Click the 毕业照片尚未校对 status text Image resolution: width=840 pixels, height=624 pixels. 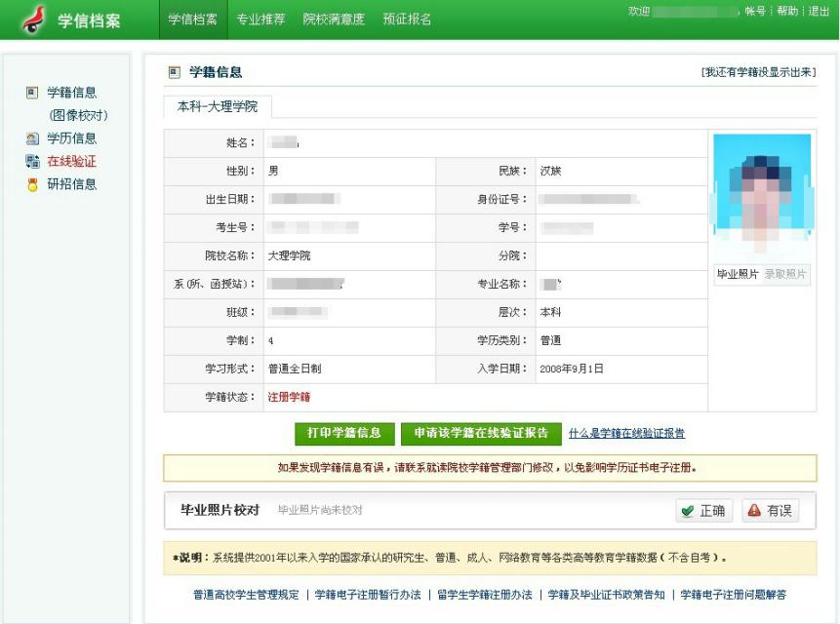320,511
